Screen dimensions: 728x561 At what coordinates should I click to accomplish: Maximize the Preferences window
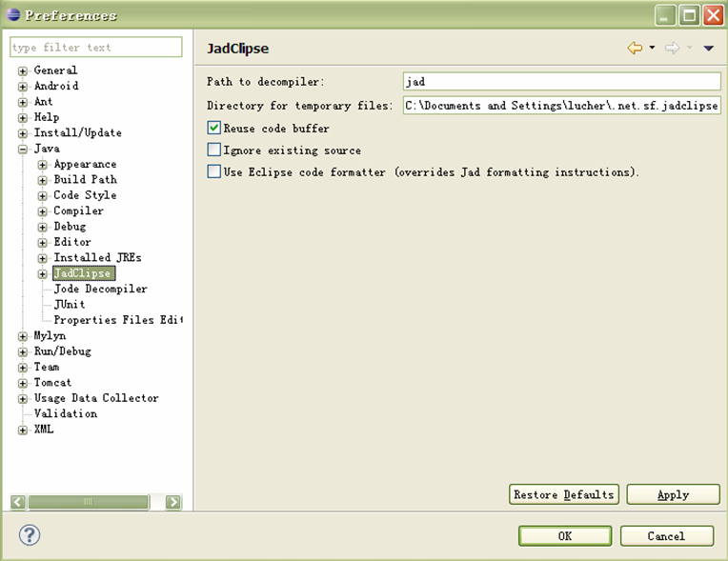point(690,15)
